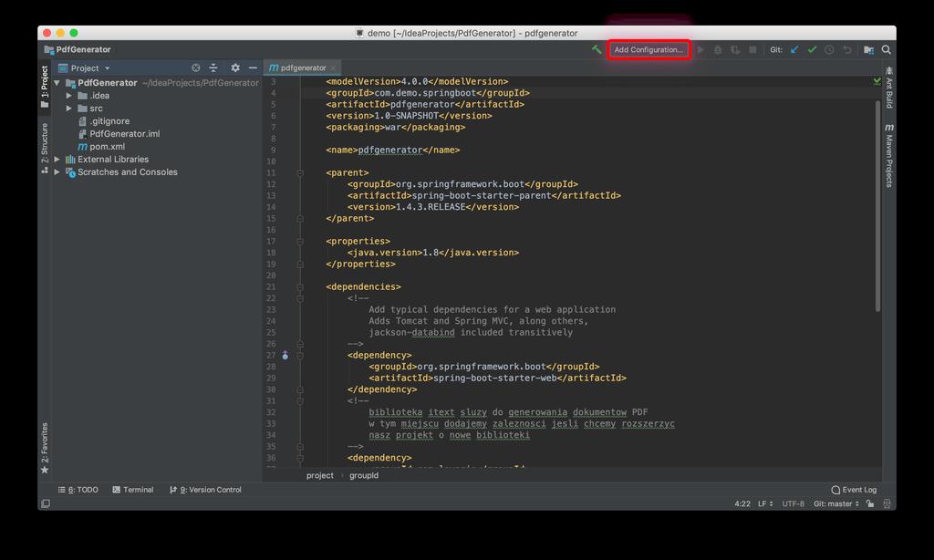The width and height of the screenshot is (934, 560).
Task: Expand the .idea folder arrow
Action: pos(69,96)
